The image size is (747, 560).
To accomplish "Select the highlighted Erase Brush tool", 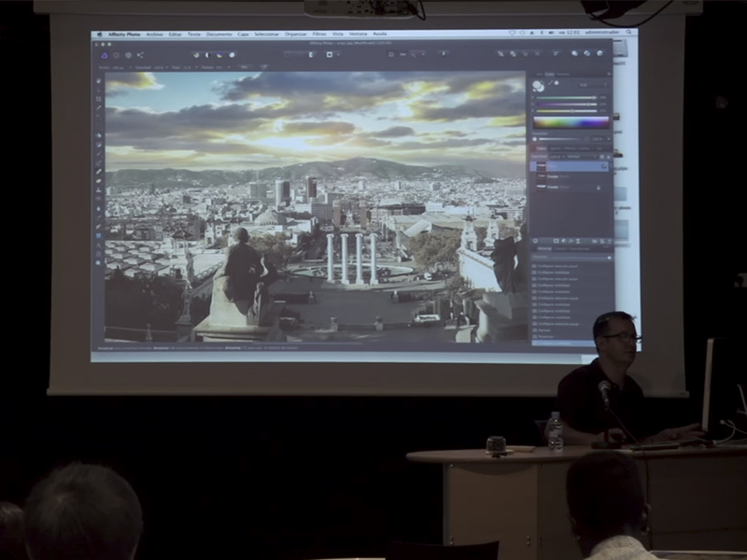I will point(99,172).
